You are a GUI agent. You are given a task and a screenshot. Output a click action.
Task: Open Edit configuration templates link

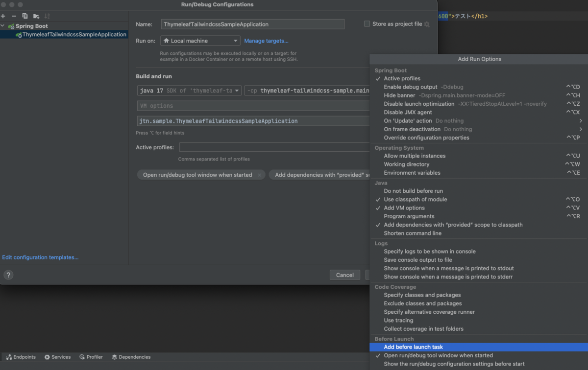(40, 257)
